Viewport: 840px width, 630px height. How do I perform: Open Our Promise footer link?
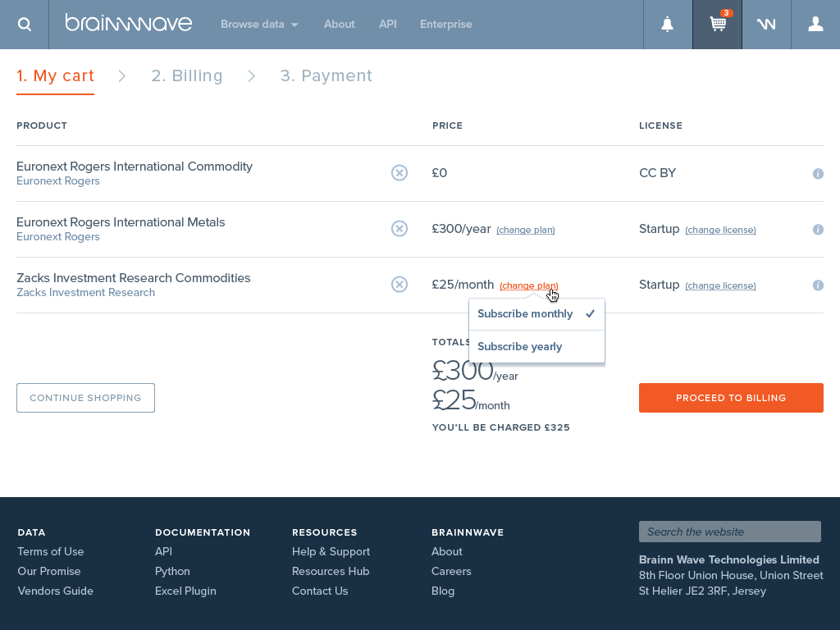click(x=49, y=572)
